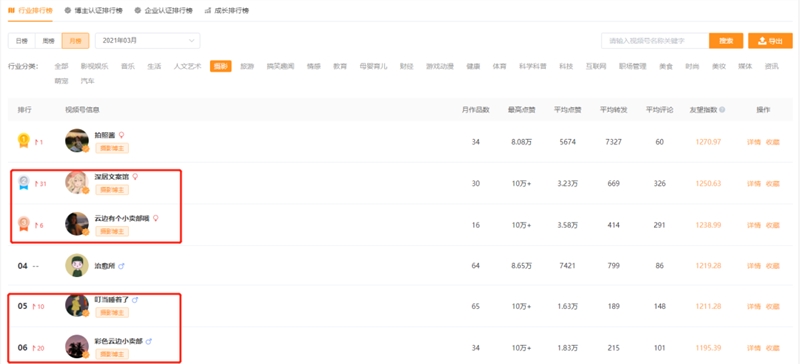Click 收藏 for 拍照酱 row
This screenshot has width=800, height=364.
772,142
